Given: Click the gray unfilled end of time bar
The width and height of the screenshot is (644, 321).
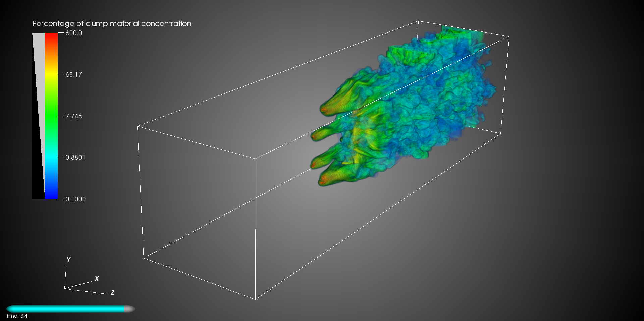Looking at the screenshot, I should [129, 309].
